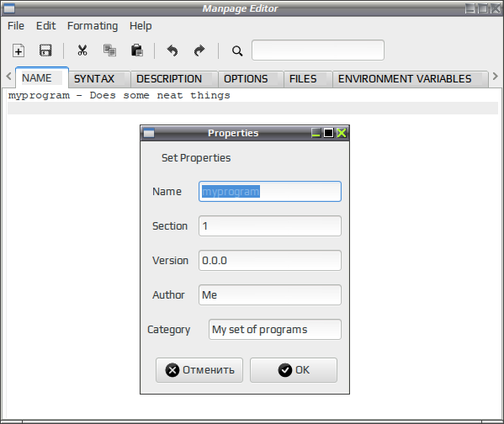This screenshot has width=504, height=424.
Task: Click the Name field containing myprogram
Action: click(x=270, y=192)
